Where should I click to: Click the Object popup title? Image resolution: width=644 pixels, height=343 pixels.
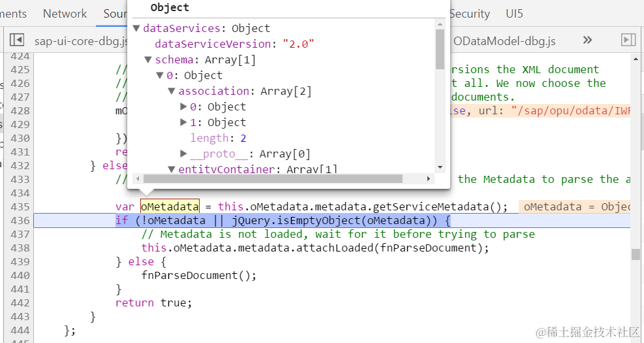click(x=170, y=7)
